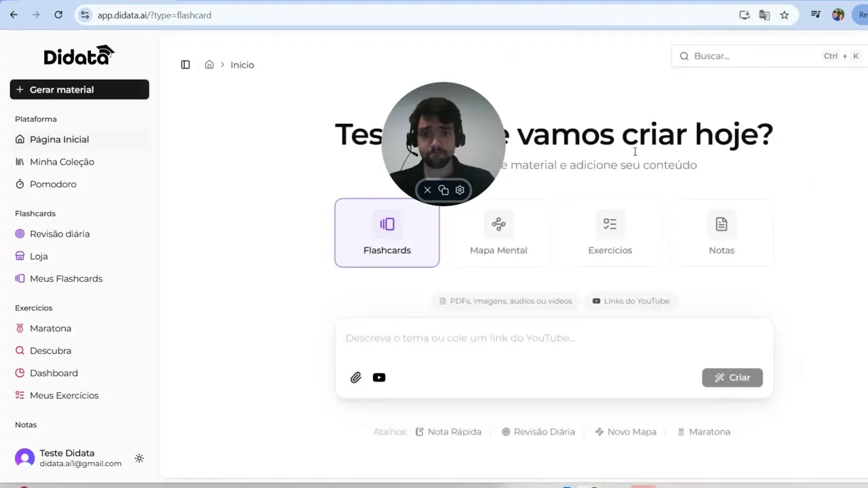Open the Gerar material button
The image size is (868, 488).
(79, 89)
